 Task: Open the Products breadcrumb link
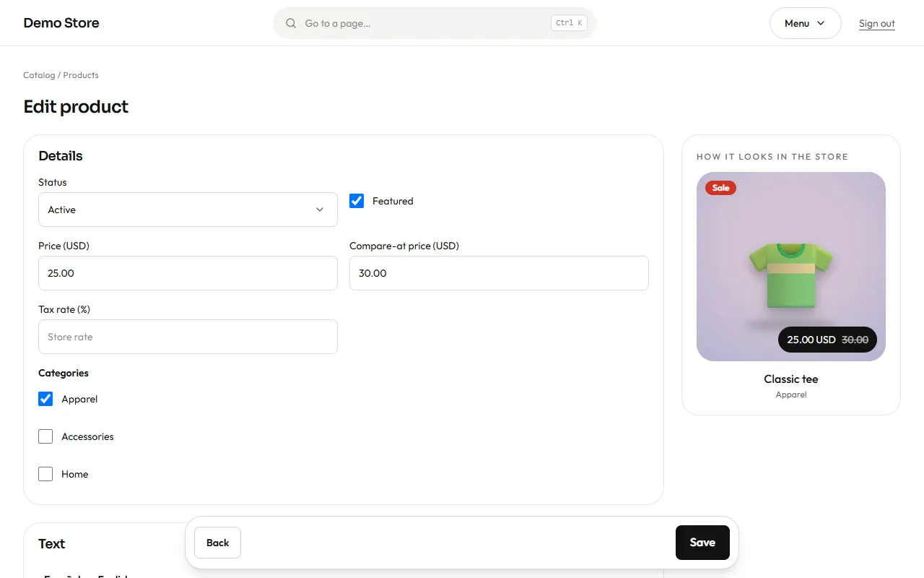pyautogui.click(x=81, y=75)
